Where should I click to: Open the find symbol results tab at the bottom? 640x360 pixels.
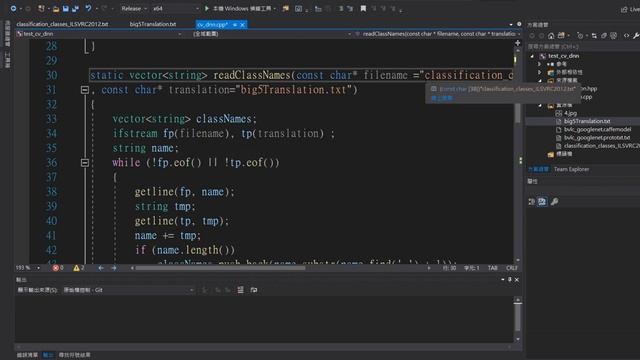75,355
